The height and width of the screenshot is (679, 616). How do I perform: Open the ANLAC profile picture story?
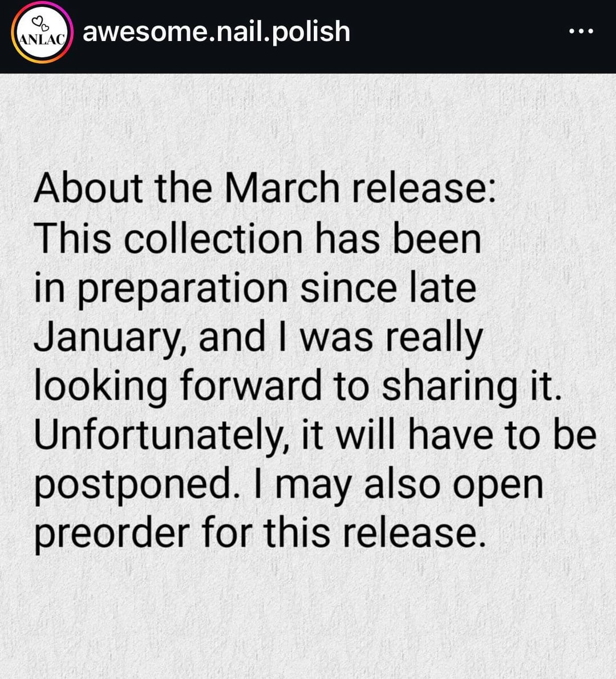42,33
